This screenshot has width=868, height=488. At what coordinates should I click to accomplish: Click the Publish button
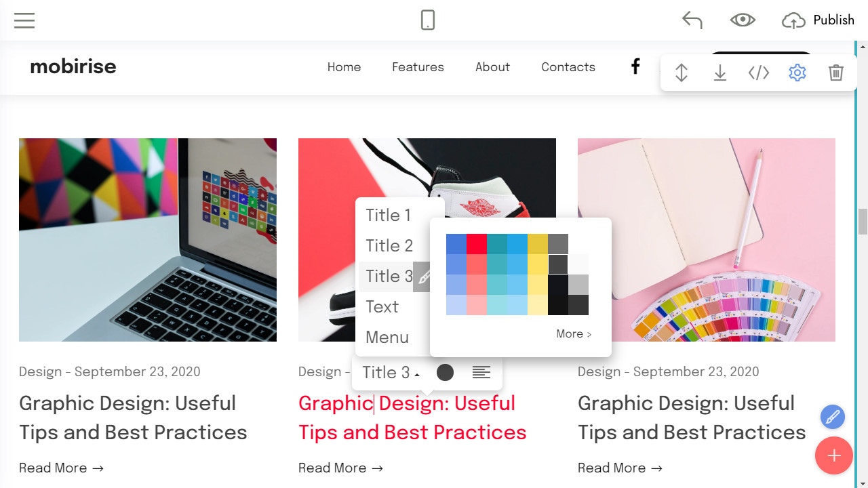[818, 20]
